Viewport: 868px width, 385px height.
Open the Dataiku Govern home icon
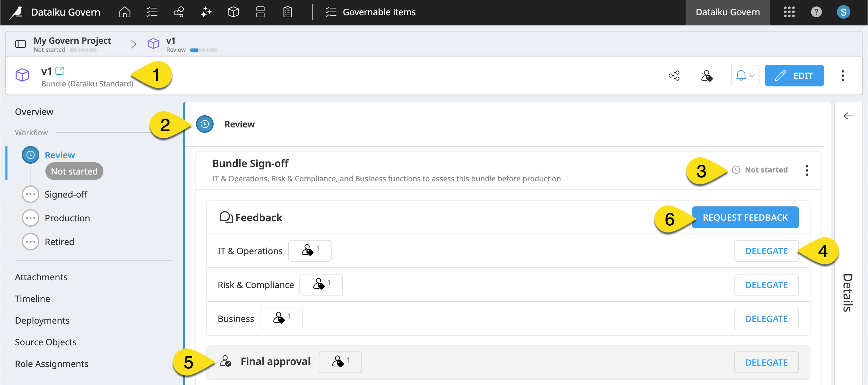124,12
